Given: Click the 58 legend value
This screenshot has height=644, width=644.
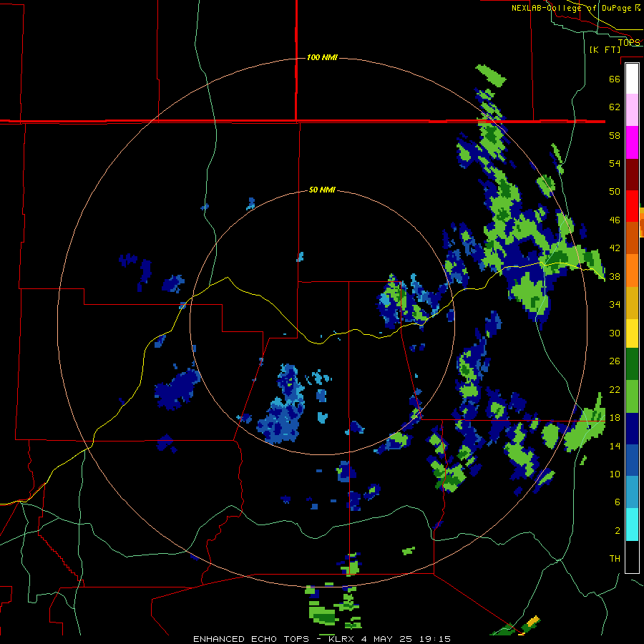Looking at the screenshot, I should click(x=615, y=135).
